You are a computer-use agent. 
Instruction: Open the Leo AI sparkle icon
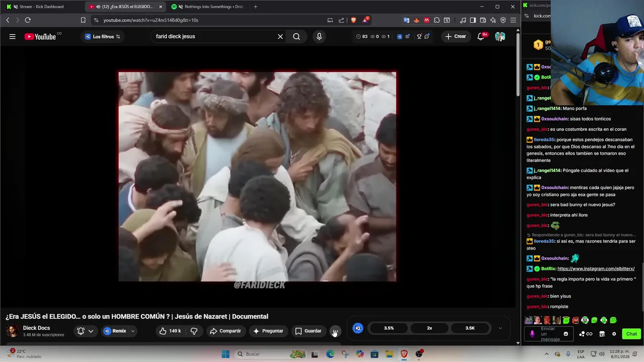[493, 20]
